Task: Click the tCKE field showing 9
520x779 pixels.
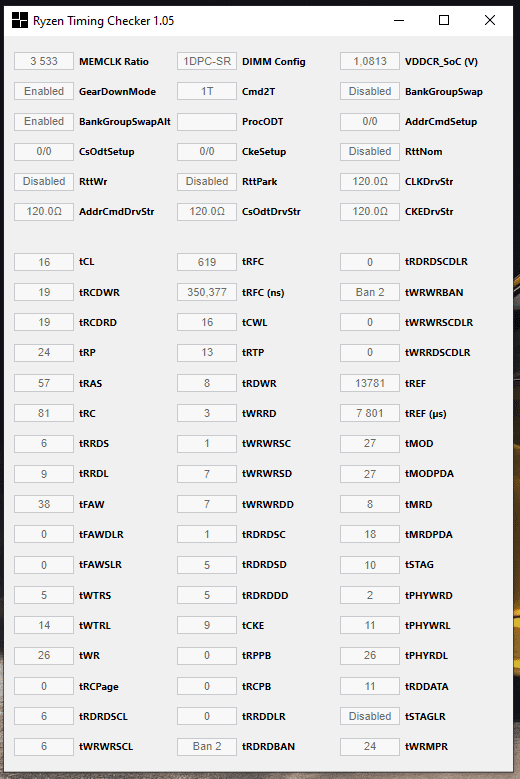Action: click(x=207, y=625)
